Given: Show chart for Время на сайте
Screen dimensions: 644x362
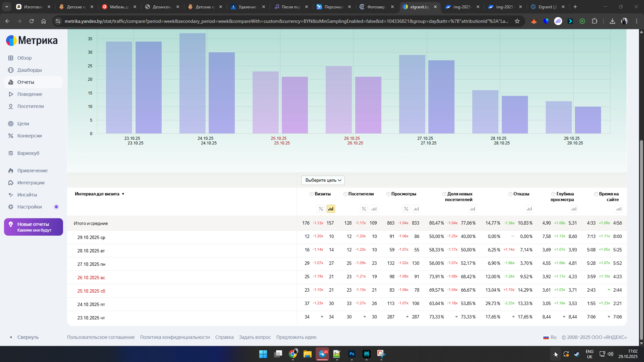Looking at the screenshot, I should [x=619, y=209].
